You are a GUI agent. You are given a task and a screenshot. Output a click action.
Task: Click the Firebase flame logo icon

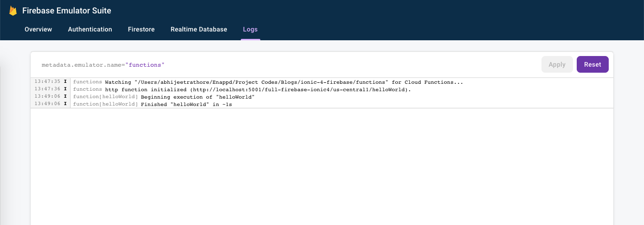(13, 11)
